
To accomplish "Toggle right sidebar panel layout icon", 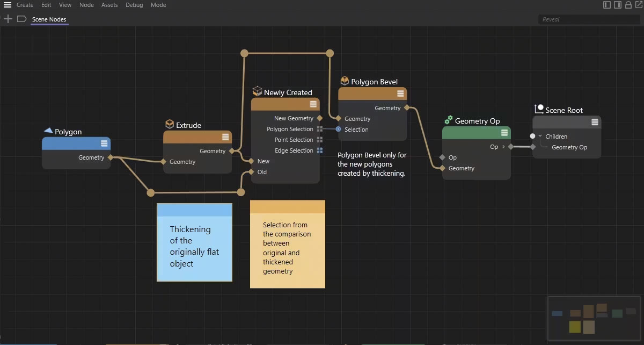I will pyautogui.click(x=618, y=5).
